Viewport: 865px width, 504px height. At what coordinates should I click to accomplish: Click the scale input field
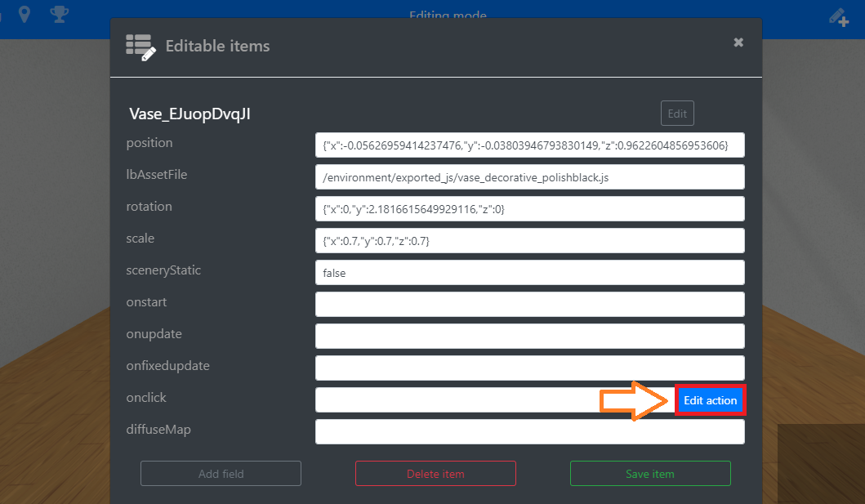[529, 241]
